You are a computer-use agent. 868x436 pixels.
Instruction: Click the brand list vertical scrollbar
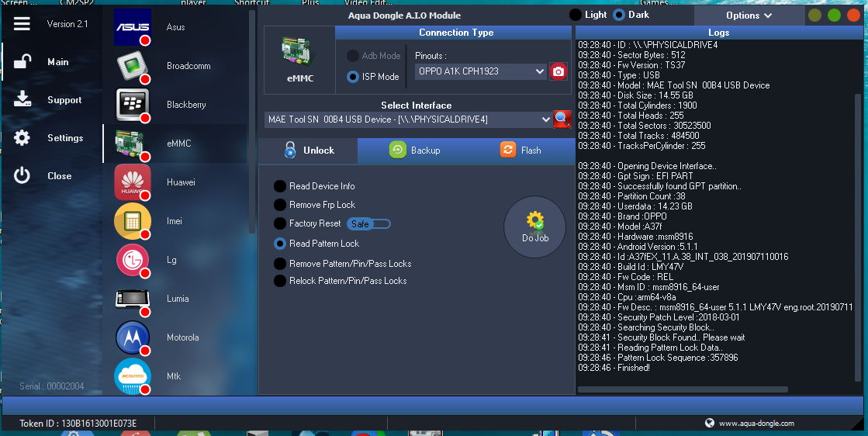click(x=252, y=122)
